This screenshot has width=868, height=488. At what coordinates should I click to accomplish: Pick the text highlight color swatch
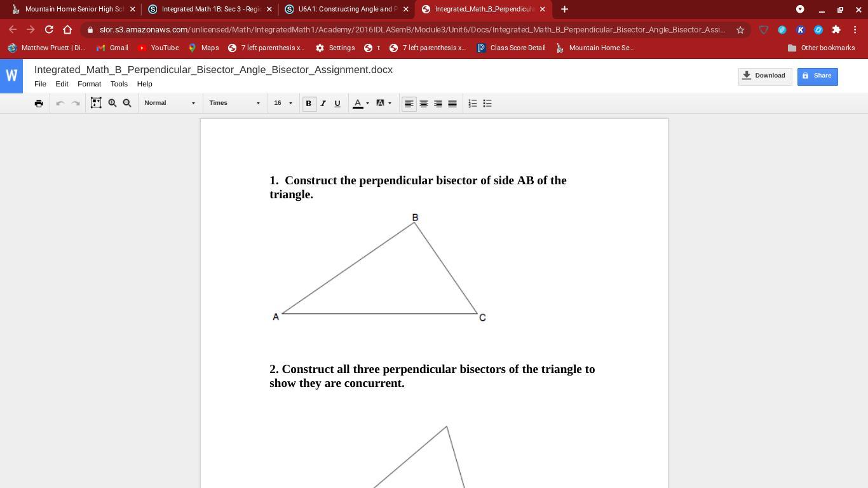(380, 104)
